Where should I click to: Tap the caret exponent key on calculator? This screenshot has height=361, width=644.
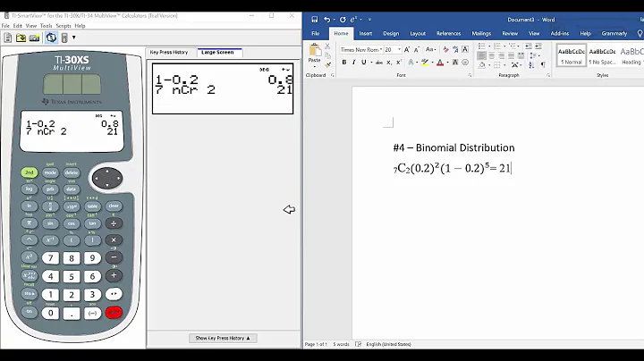pos(30,239)
